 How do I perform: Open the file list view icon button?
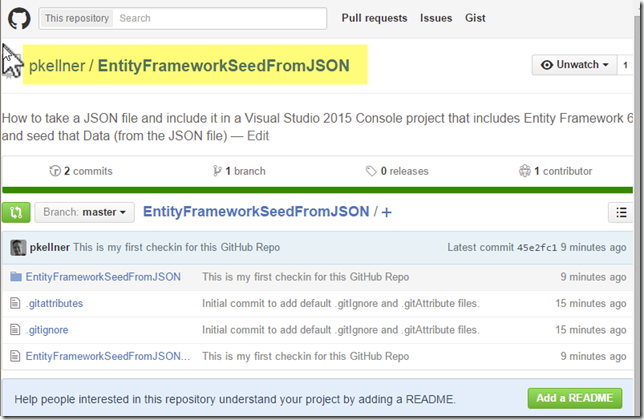(x=621, y=212)
